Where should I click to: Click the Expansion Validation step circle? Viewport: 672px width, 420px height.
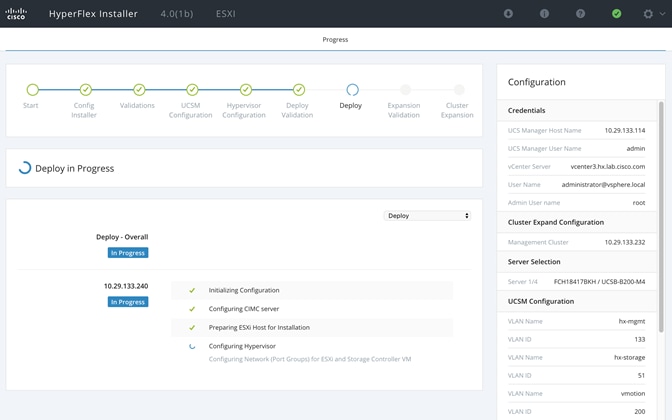[x=405, y=90]
